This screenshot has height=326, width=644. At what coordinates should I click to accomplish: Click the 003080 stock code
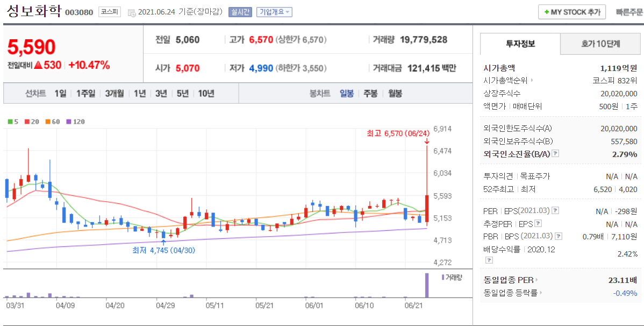click(79, 13)
